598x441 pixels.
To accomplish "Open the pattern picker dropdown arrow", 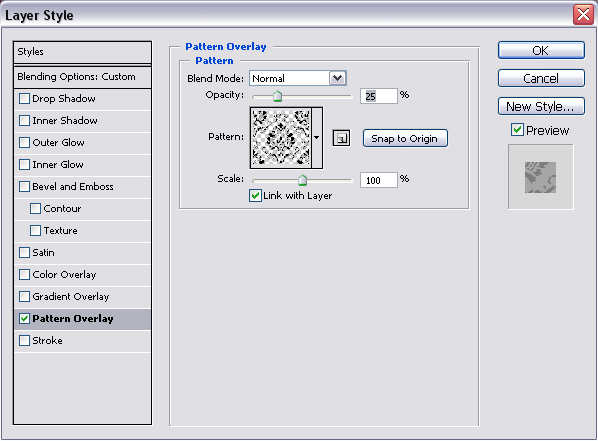I will click(x=317, y=138).
